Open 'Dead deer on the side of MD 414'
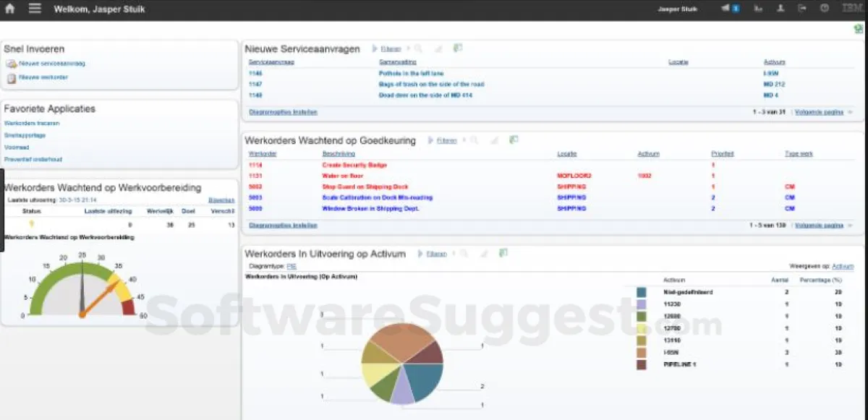Image resolution: width=868 pixels, height=420 pixels. (x=425, y=95)
